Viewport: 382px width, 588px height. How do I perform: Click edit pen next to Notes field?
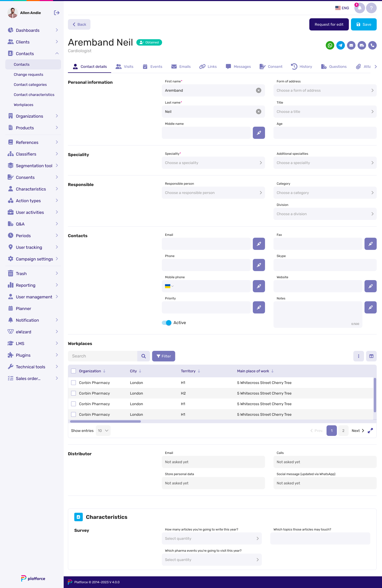coord(370,307)
